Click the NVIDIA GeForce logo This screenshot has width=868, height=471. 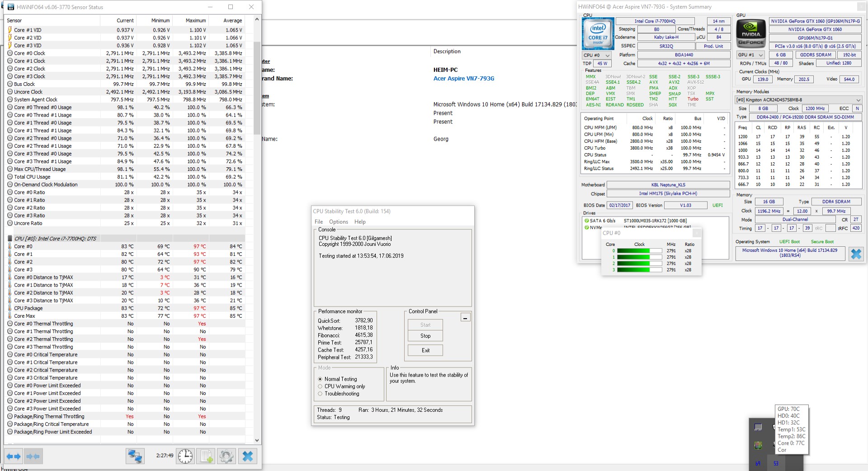750,33
